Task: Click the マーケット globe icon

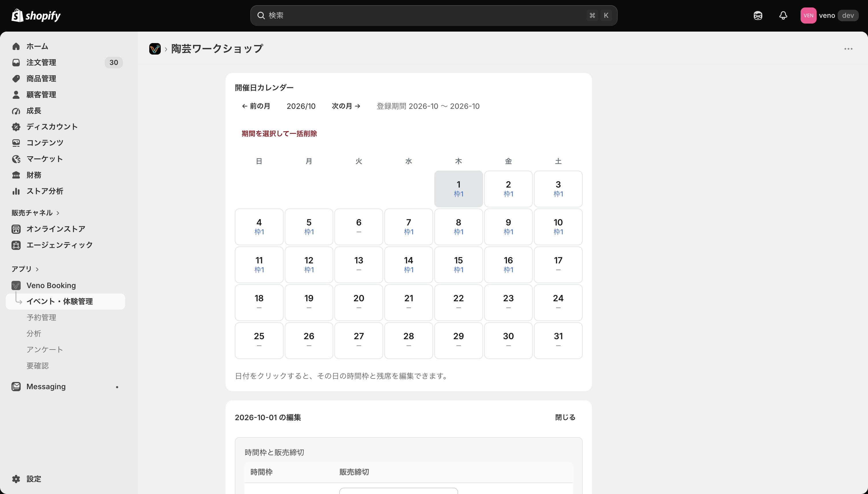Action: pyautogui.click(x=16, y=159)
